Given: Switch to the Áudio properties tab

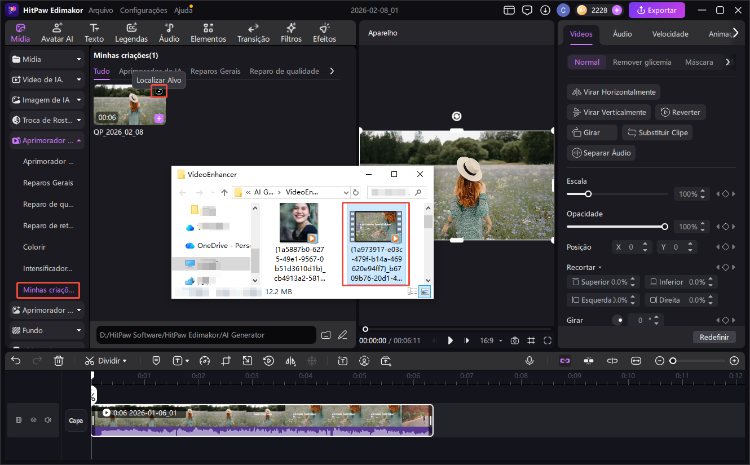Looking at the screenshot, I should point(622,34).
